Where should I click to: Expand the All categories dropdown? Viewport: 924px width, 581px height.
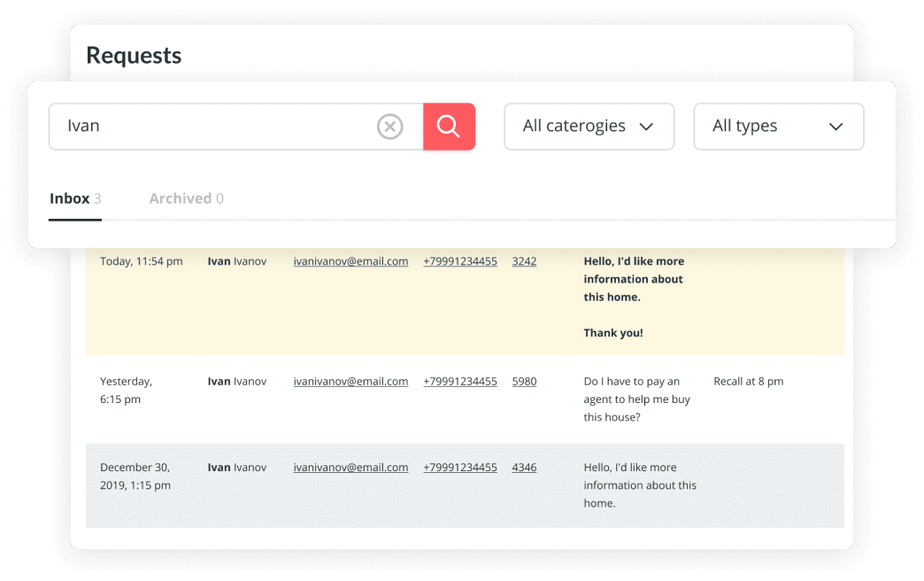coord(589,127)
